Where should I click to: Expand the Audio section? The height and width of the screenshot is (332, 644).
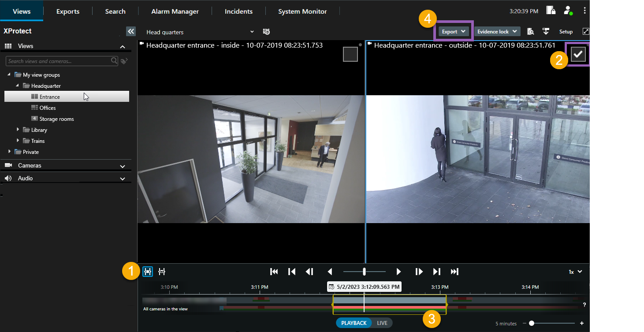[x=123, y=179]
